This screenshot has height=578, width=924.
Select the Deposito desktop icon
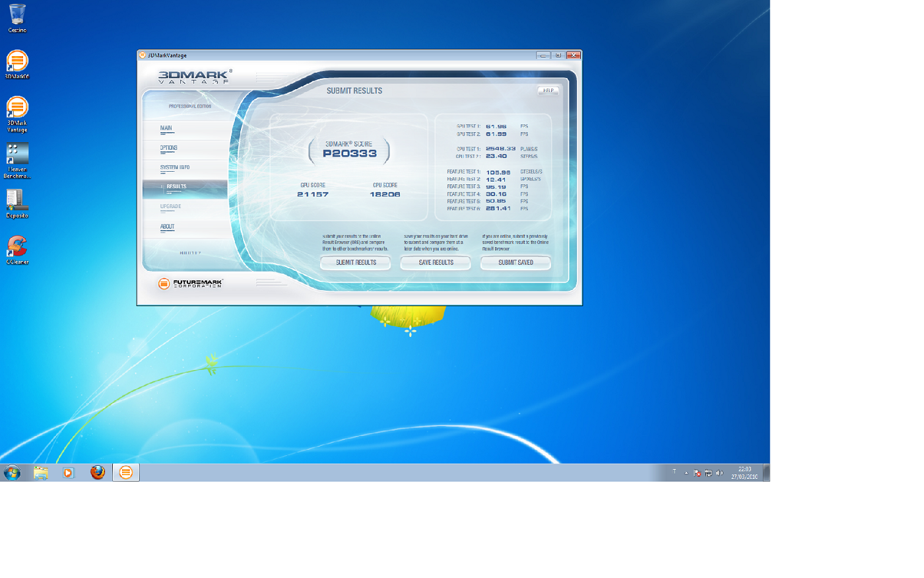click(x=17, y=201)
